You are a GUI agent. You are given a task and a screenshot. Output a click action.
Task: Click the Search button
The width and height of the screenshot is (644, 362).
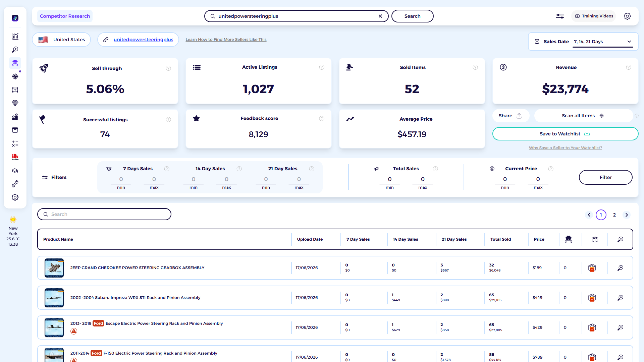click(x=412, y=16)
